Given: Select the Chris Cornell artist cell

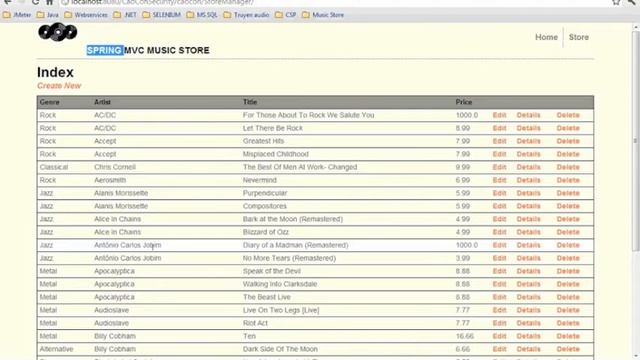Looking at the screenshot, I should click(115, 167).
